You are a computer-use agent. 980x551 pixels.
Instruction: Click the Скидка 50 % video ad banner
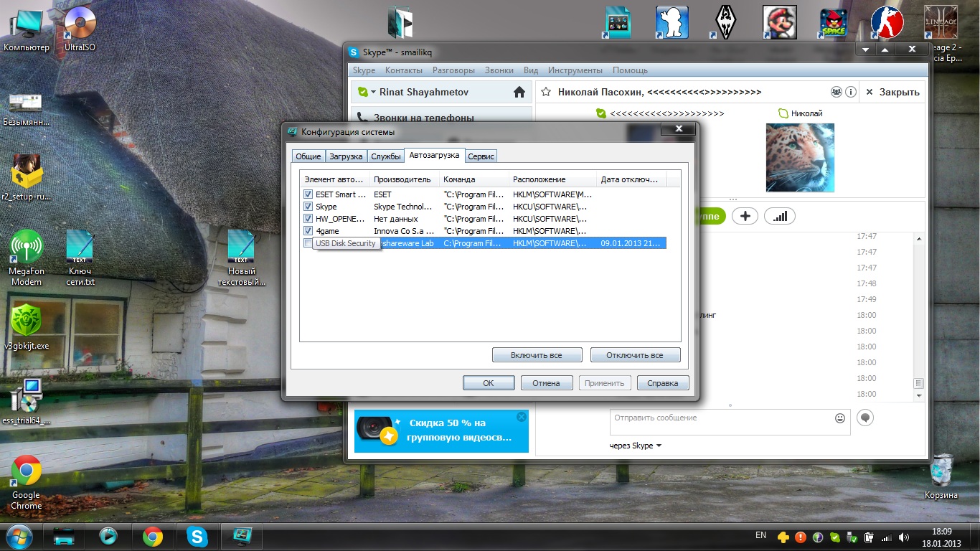click(x=441, y=430)
